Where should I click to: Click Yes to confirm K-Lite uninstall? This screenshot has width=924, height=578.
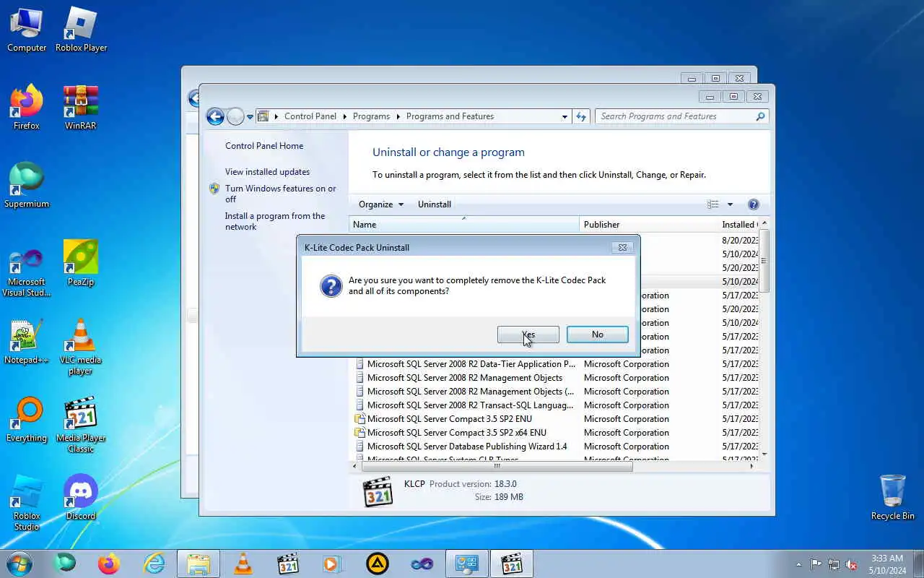pos(528,335)
